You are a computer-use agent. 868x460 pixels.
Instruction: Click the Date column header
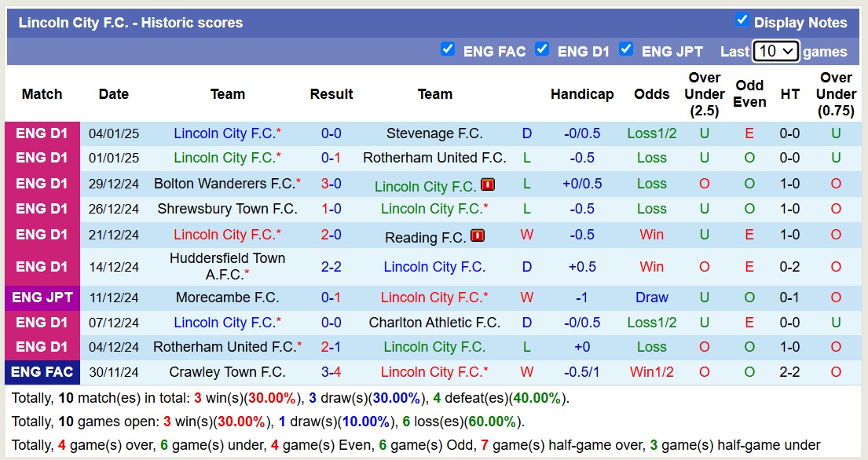(113, 93)
